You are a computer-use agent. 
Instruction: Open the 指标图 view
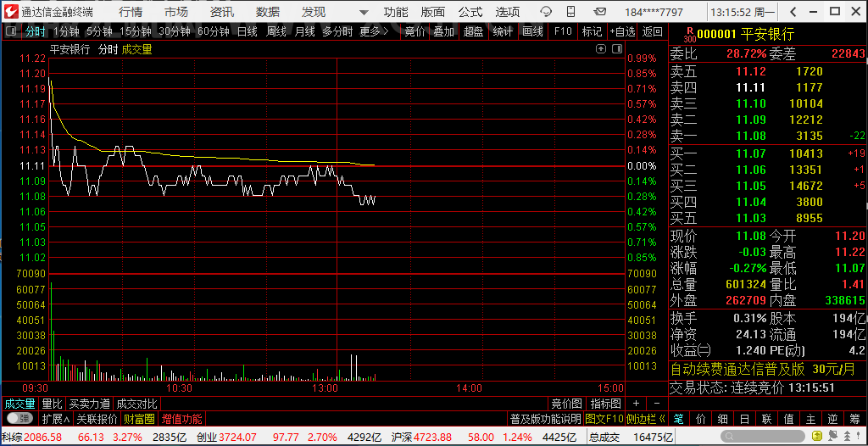point(605,404)
